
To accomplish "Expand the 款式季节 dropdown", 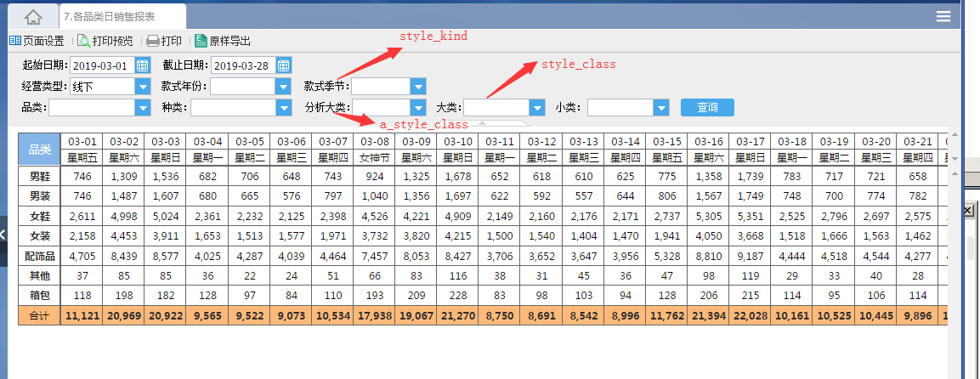I will [x=418, y=86].
